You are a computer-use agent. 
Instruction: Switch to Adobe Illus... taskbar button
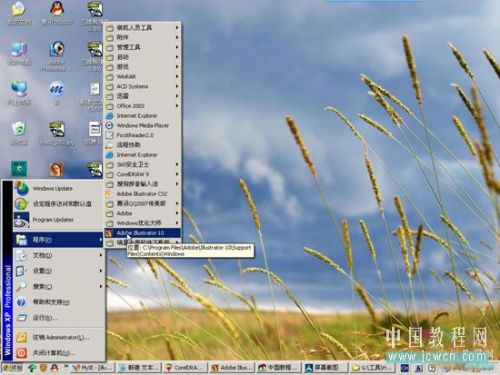(x=231, y=368)
